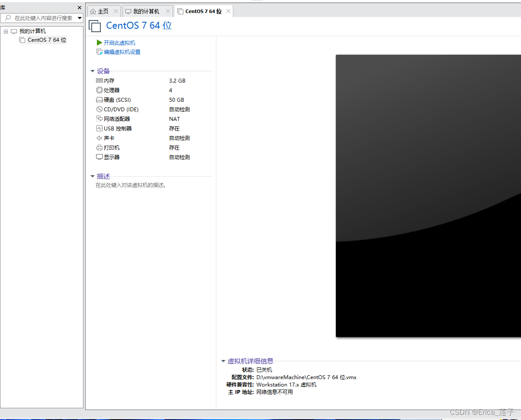This screenshot has height=420, width=521.
Task: Close the 主页 tab
Action: coord(116,11)
